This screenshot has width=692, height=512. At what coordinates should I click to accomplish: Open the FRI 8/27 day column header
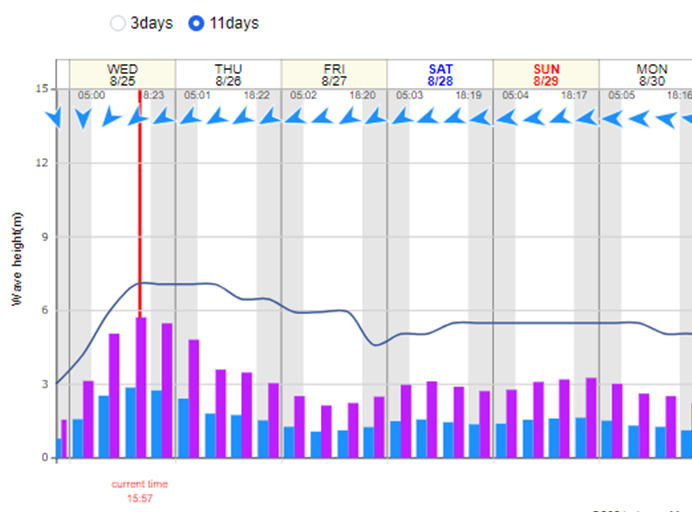(334, 74)
